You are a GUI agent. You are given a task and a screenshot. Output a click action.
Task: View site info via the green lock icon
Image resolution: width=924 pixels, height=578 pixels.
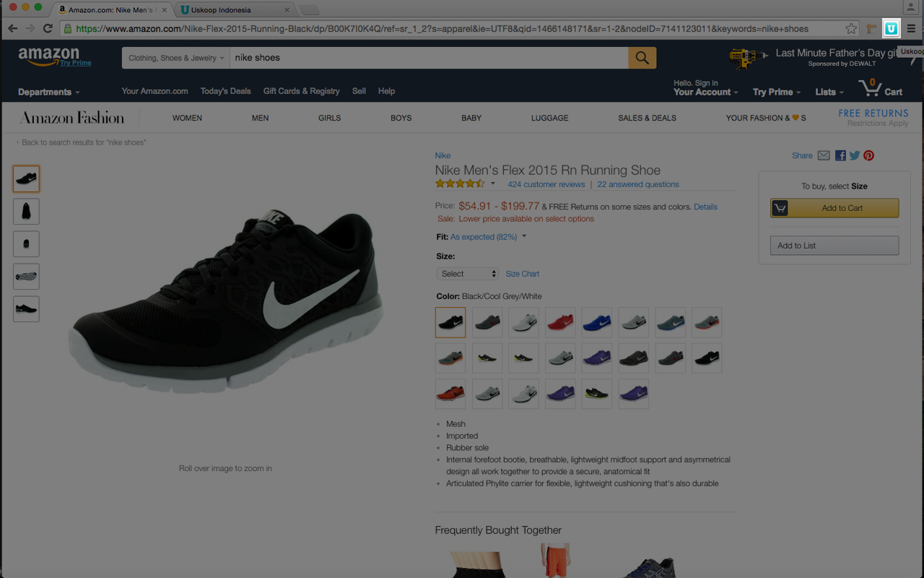(68, 29)
